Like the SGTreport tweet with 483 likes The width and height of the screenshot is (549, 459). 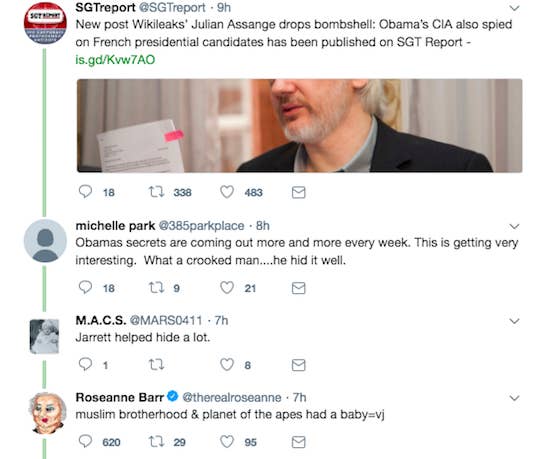[x=227, y=192]
